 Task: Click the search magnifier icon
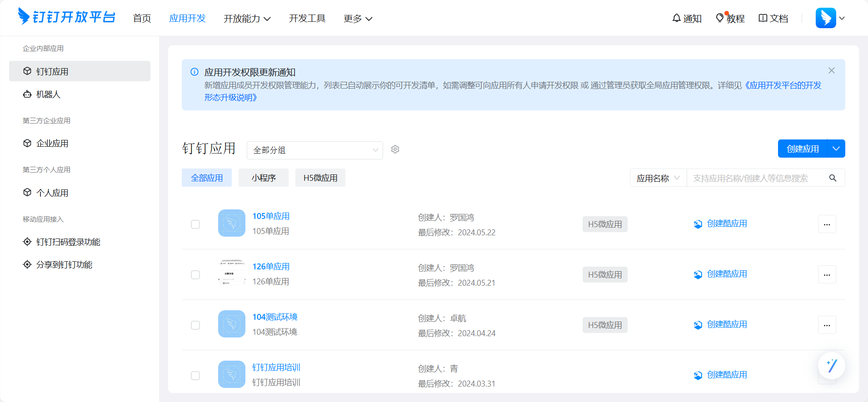833,178
